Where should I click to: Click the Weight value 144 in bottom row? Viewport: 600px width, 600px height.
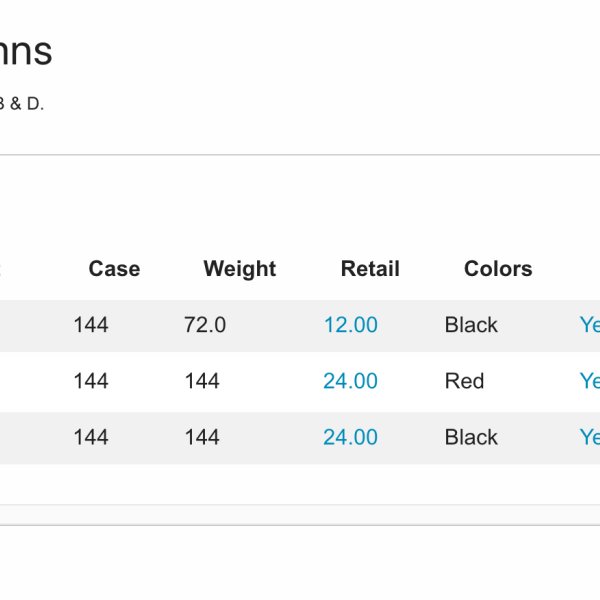click(202, 437)
